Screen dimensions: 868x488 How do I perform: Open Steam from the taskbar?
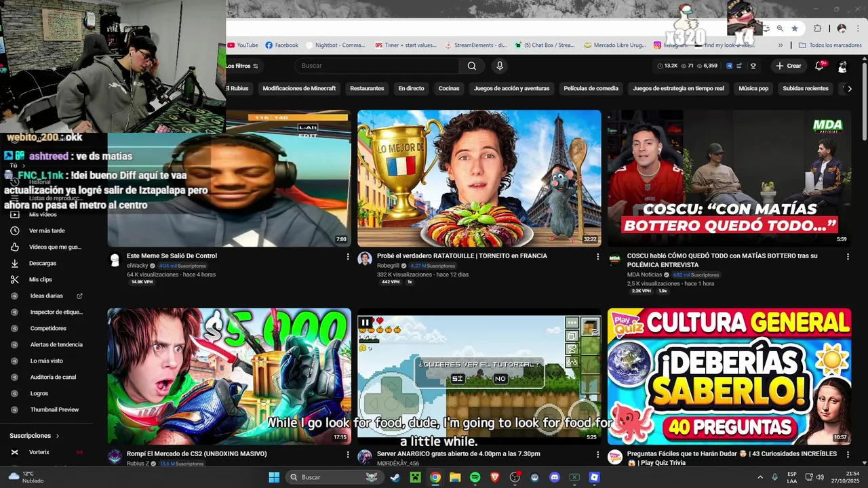coord(395,477)
